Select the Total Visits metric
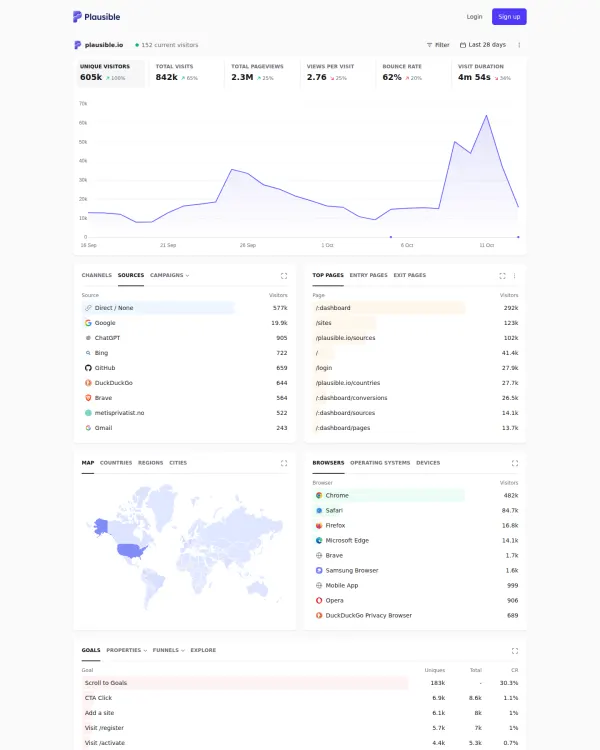This screenshot has height=750, width=600. 186,73
